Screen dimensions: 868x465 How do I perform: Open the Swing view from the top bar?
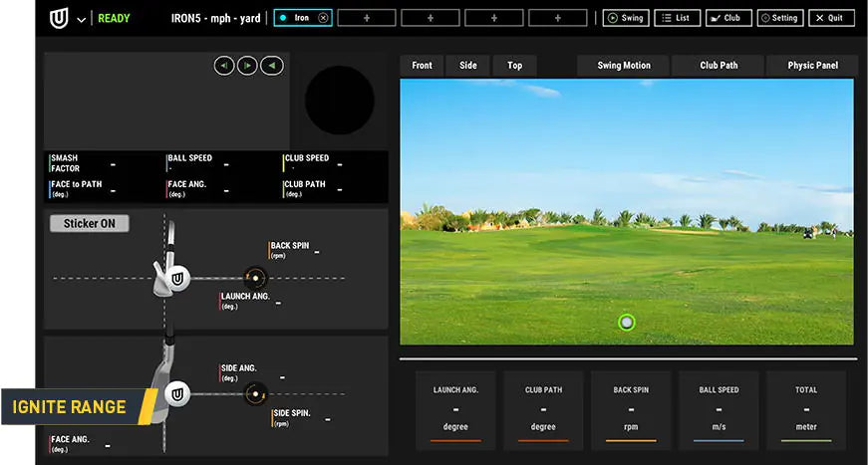point(625,18)
